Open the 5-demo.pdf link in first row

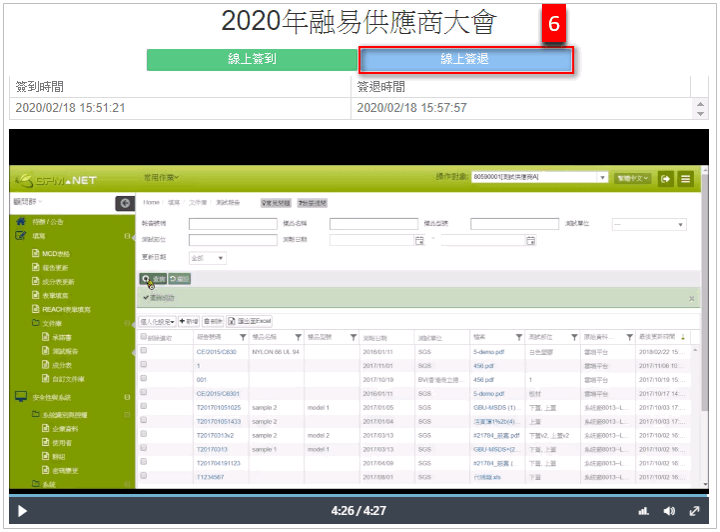coord(489,352)
